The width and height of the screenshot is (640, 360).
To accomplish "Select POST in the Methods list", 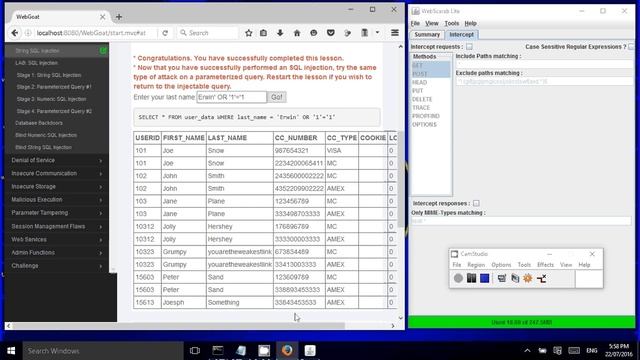I will (x=431, y=74).
